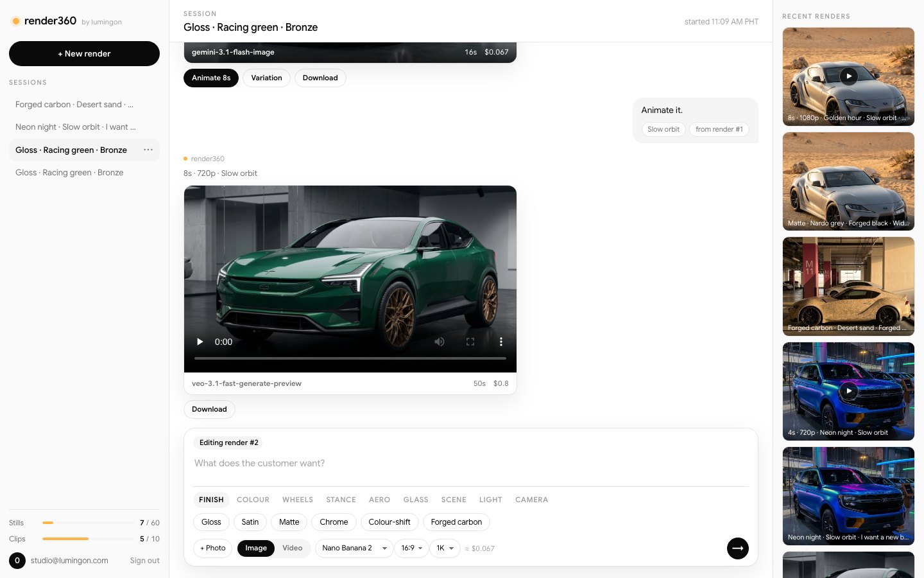The height and width of the screenshot is (578, 924).
Task: Select the SCENE tab
Action: point(454,500)
